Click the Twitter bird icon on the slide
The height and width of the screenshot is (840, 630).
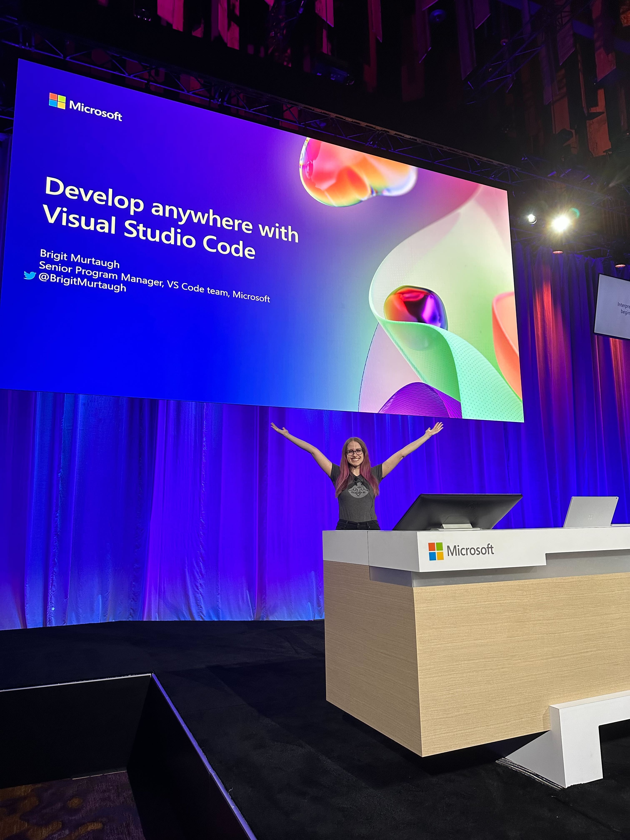(x=30, y=275)
